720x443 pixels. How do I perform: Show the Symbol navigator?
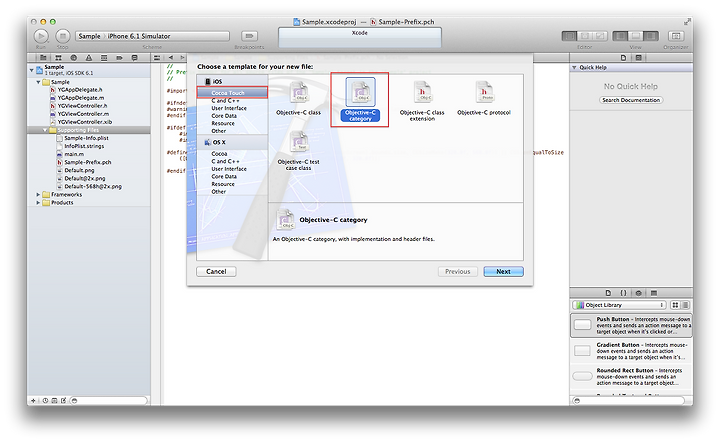[x=58, y=58]
